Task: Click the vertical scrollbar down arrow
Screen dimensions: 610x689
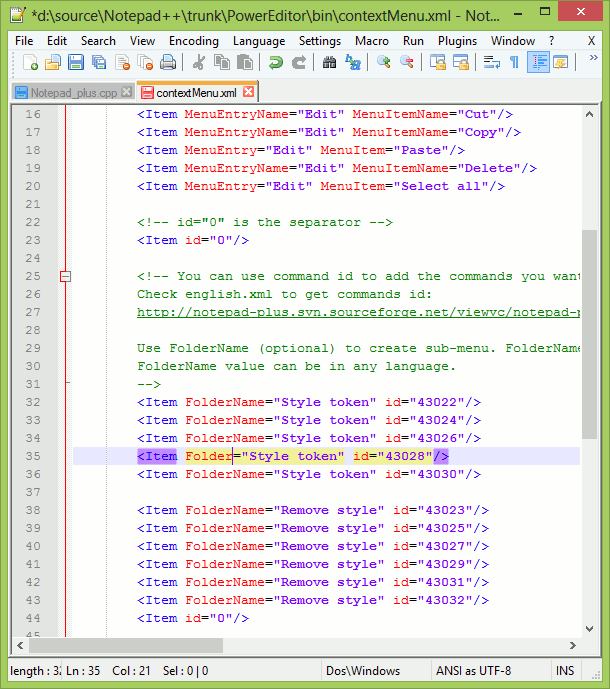Action: pyautogui.click(x=590, y=629)
